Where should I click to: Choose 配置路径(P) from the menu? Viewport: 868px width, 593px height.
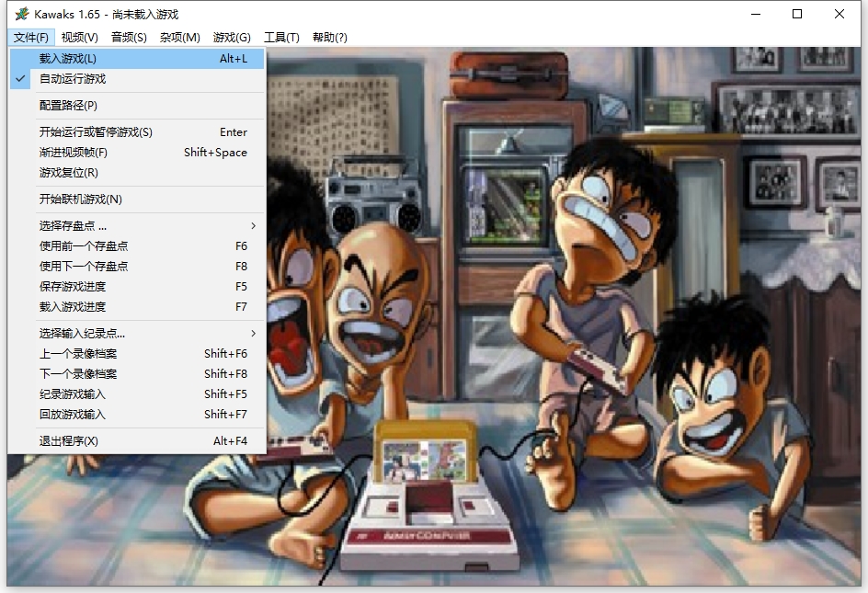pos(137,105)
